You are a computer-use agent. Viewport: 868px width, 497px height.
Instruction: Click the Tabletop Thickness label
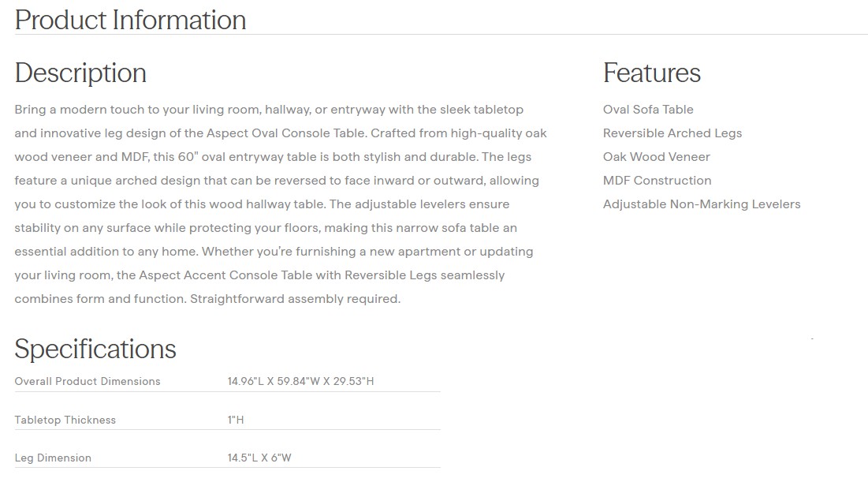pos(65,420)
